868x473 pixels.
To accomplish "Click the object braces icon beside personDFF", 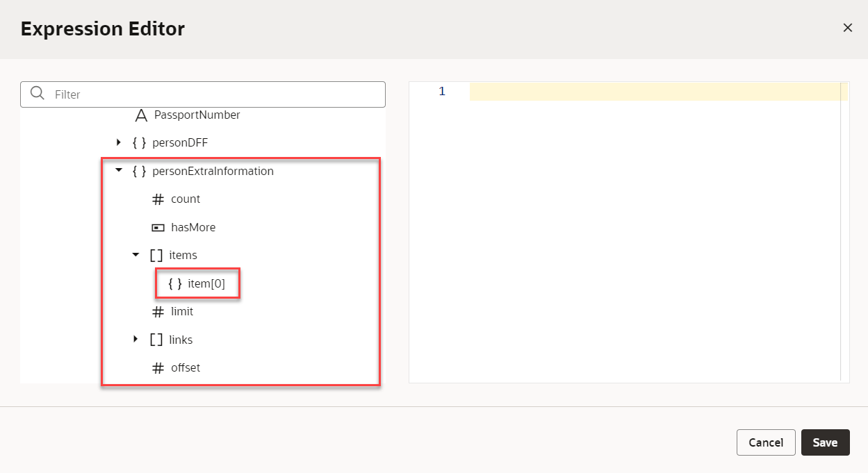I will (139, 143).
